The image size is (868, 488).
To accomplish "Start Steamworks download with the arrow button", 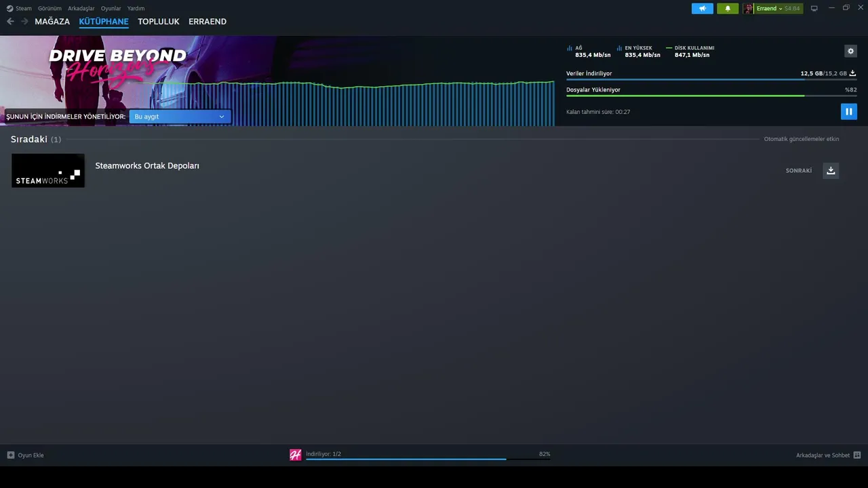I will 831,171.
